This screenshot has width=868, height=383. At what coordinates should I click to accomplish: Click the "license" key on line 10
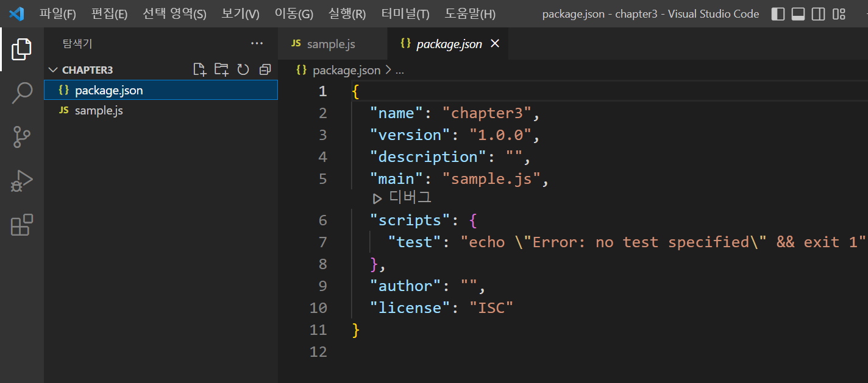(x=410, y=307)
